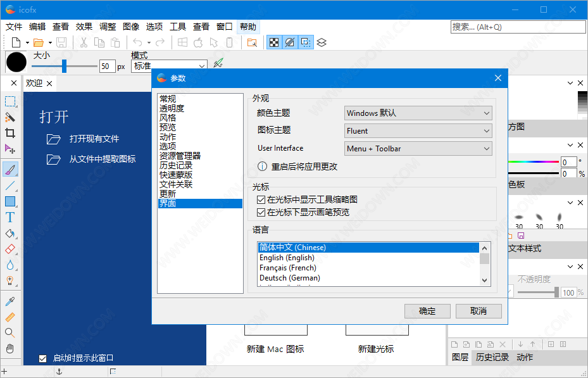
Task: Switch to the 动作 tab
Action: [525, 357]
